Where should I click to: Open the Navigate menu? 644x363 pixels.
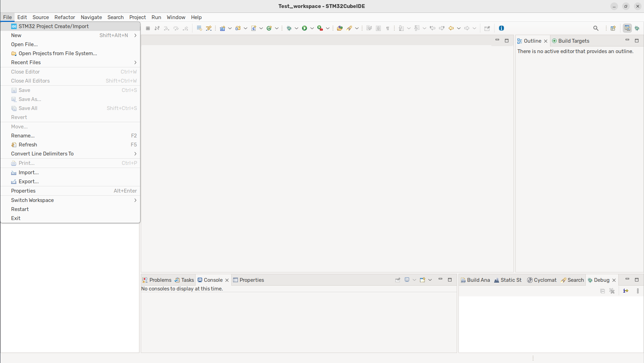pos(91,17)
